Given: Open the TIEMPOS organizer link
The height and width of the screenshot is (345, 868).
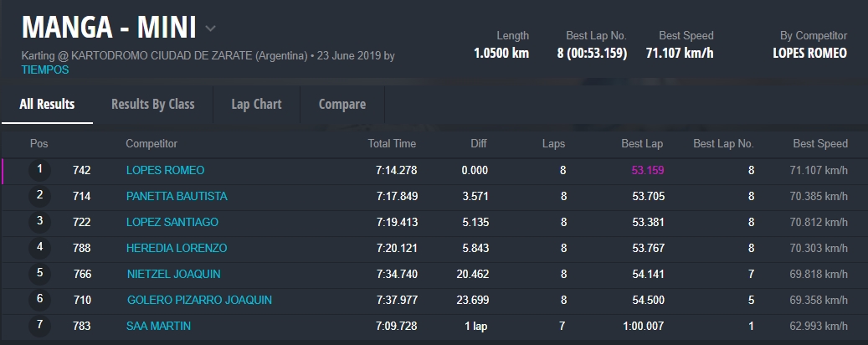Looking at the screenshot, I should 44,70.
